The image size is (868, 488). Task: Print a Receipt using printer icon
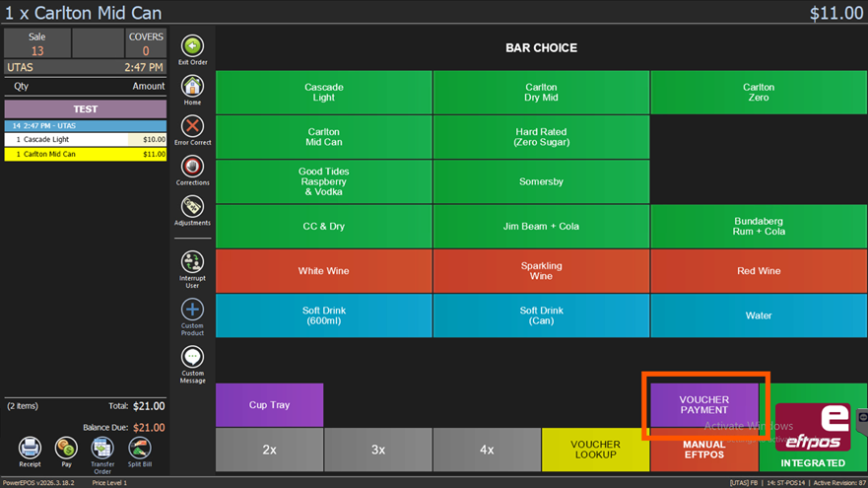(30, 448)
